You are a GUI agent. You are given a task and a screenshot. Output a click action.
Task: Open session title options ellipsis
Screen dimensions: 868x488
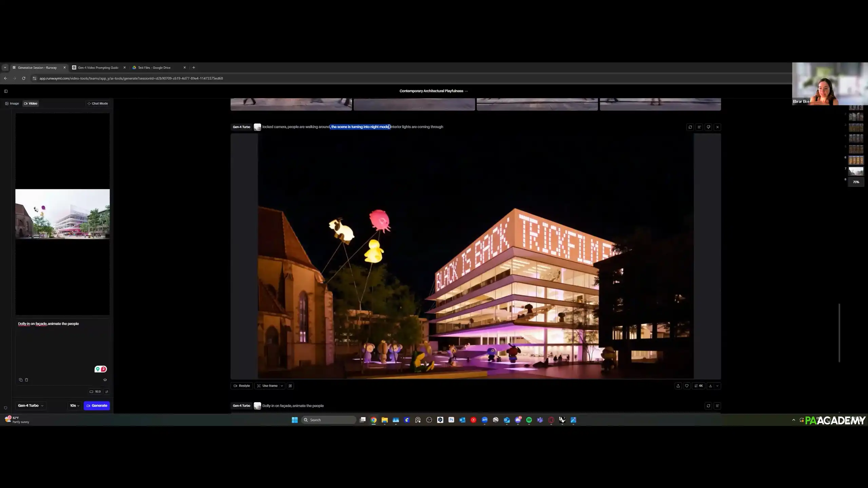466,91
